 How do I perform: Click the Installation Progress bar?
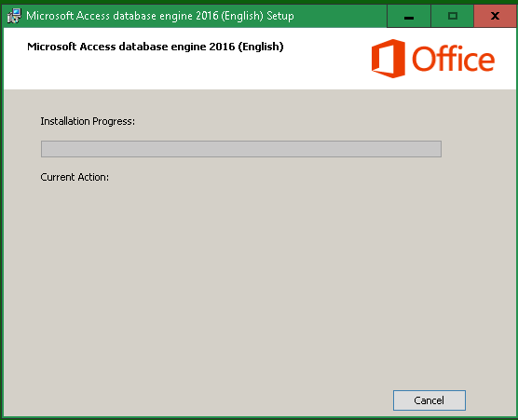tap(241, 149)
